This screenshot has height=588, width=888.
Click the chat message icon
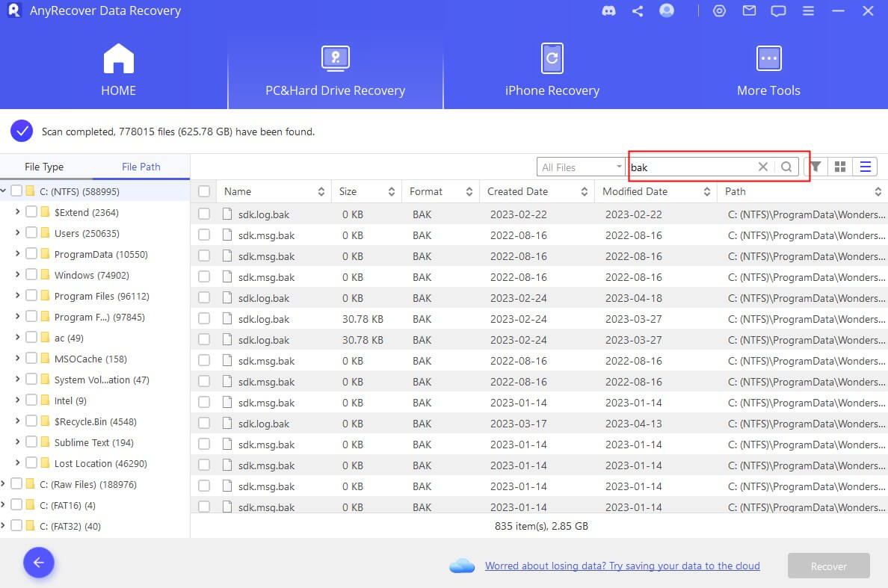pos(779,10)
